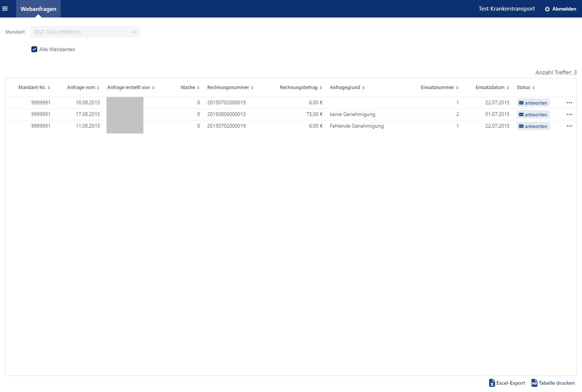Click Test Krankentransport in header
This screenshot has width=582, height=392.
(x=506, y=9)
